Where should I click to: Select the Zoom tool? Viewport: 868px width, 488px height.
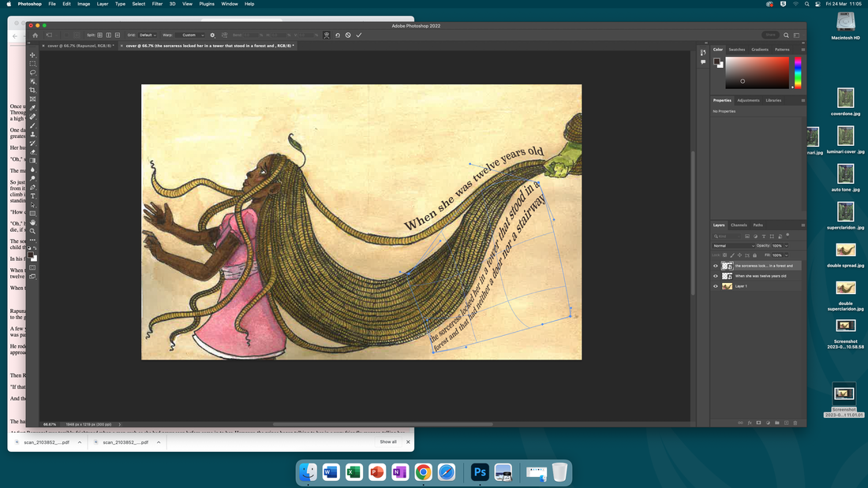coord(32,231)
